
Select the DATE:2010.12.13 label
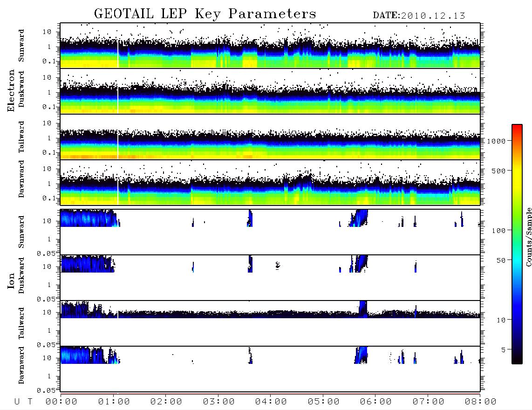419,15
